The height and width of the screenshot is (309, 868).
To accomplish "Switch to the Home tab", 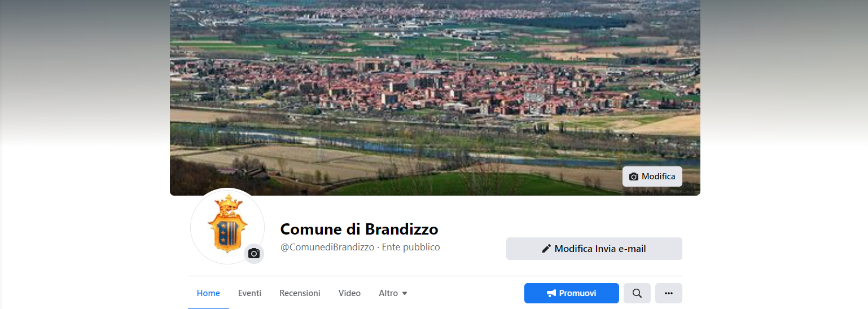I will 208,293.
